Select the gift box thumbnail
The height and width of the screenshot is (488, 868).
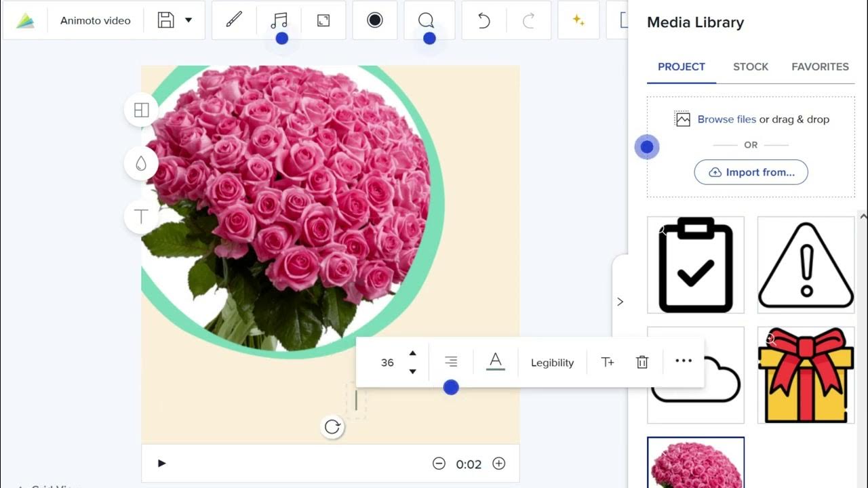pyautogui.click(x=806, y=375)
